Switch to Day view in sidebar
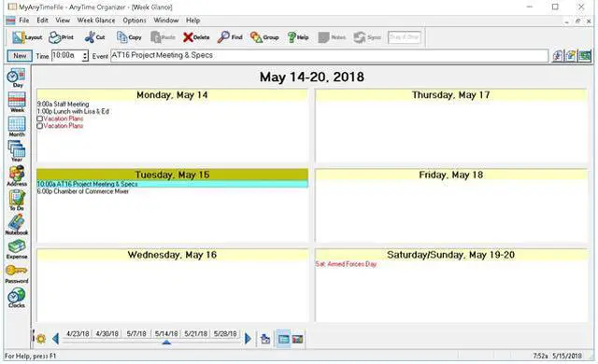Screen dimensions: 598x364 point(17,77)
